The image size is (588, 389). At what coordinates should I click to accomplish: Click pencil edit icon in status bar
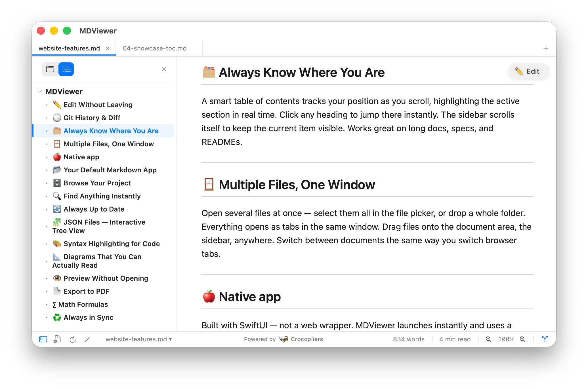point(88,339)
